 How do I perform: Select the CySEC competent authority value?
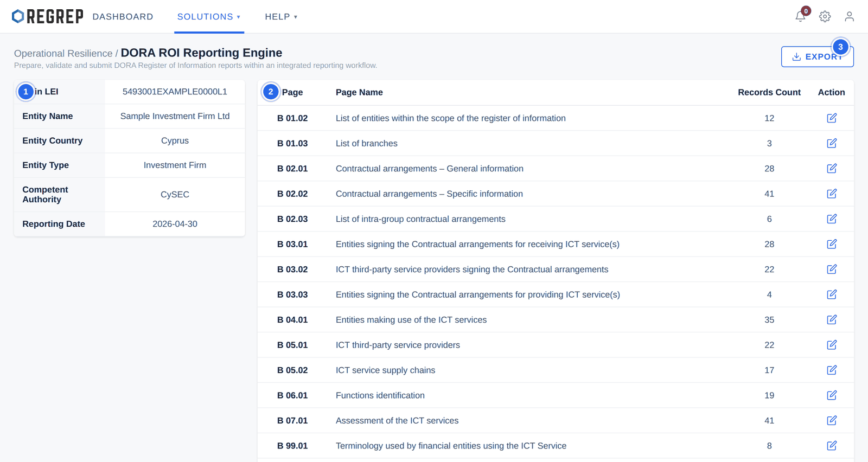pos(175,194)
